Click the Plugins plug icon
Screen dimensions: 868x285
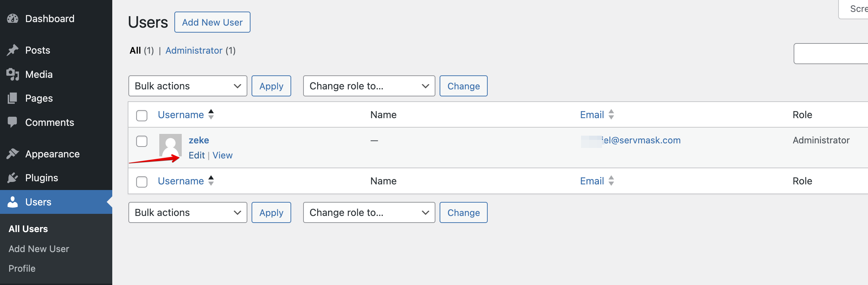tap(13, 178)
